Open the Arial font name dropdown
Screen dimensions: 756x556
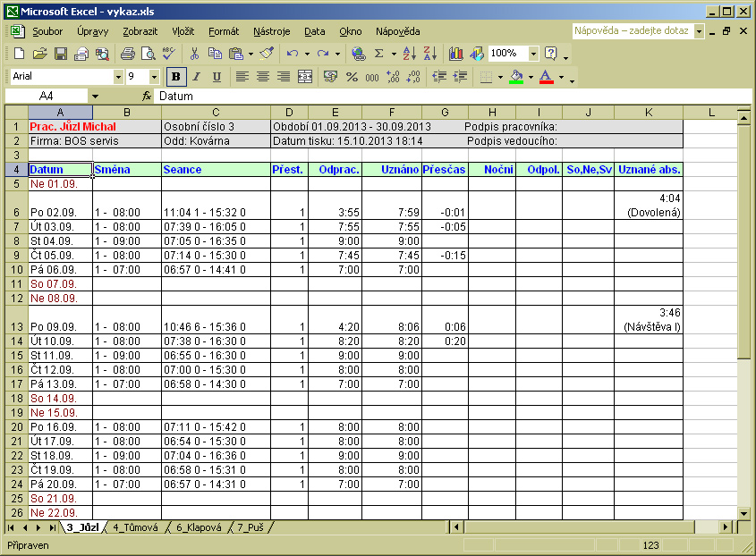(x=118, y=77)
